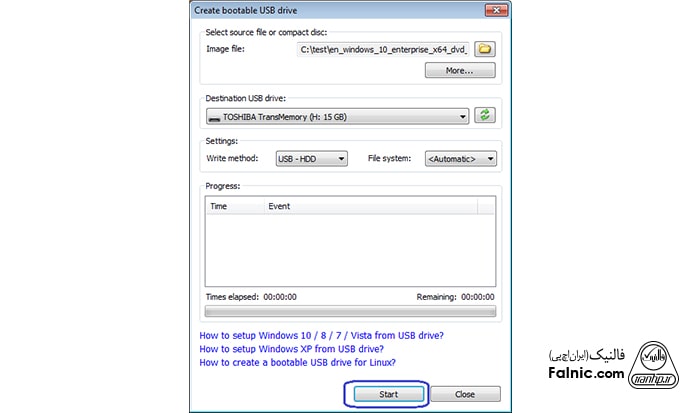Open Windows 10/8/7/Vista setup link
The width and height of the screenshot is (694, 413).
click(x=321, y=335)
